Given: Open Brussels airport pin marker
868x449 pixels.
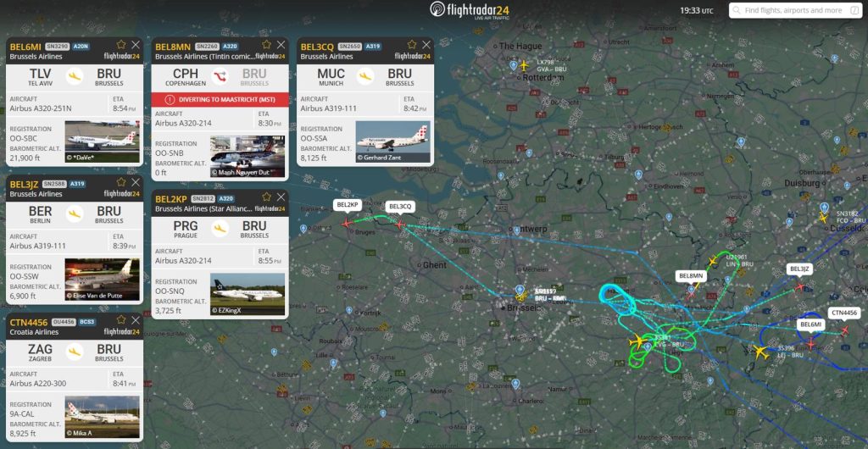Looking at the screenshot, I should click(520, 291).
